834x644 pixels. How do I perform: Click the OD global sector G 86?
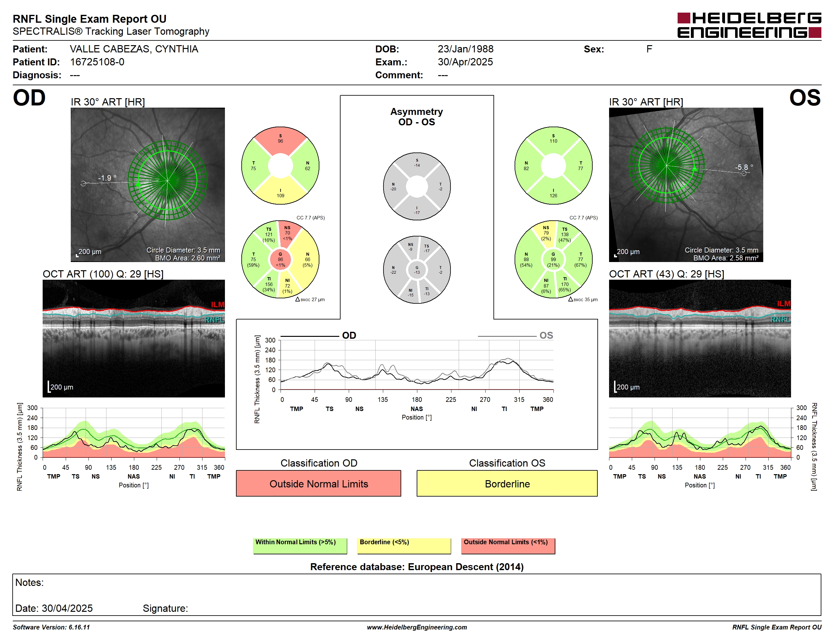tap(280, 259)
